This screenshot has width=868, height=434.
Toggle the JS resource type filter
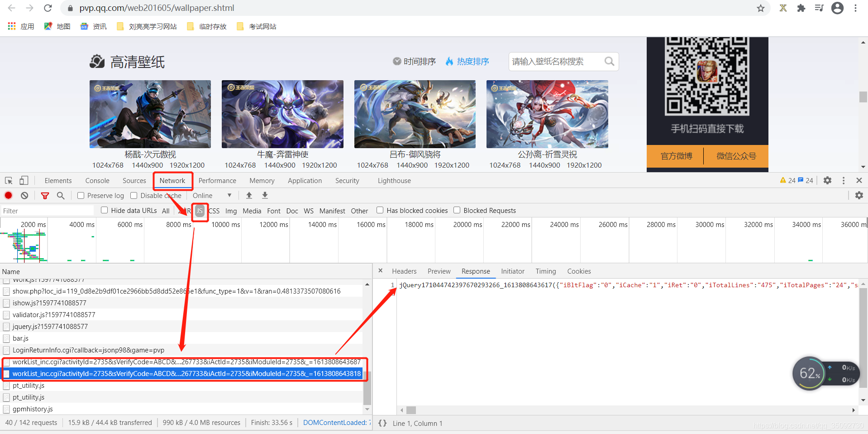point(200,211)
